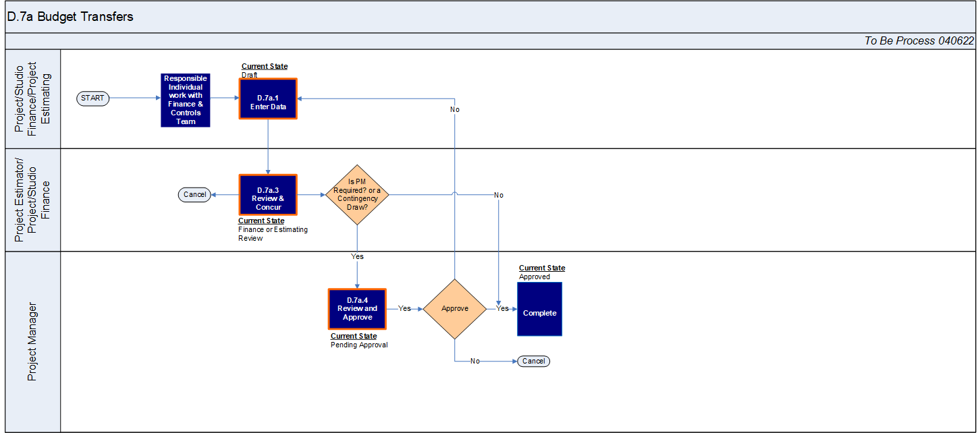The image size is (980, 433).
Task: Select the Project Manager swimlane label
Action: tap(32, 341)
